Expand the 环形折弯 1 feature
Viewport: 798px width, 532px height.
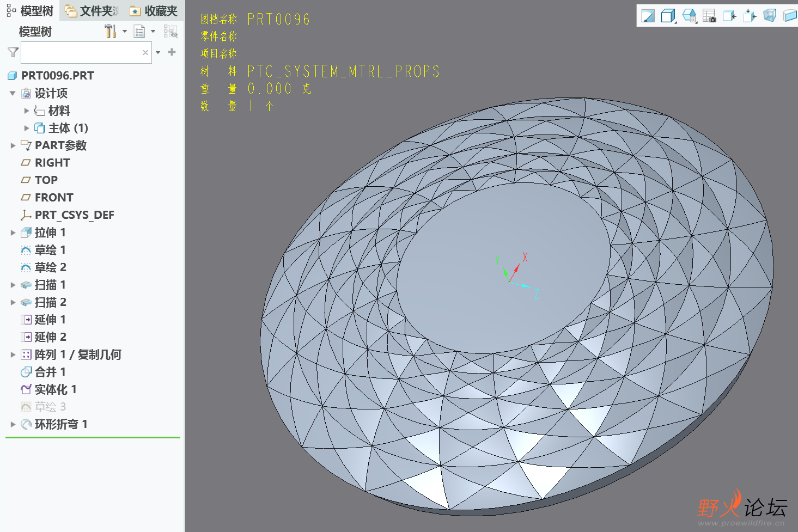[13, 424]
